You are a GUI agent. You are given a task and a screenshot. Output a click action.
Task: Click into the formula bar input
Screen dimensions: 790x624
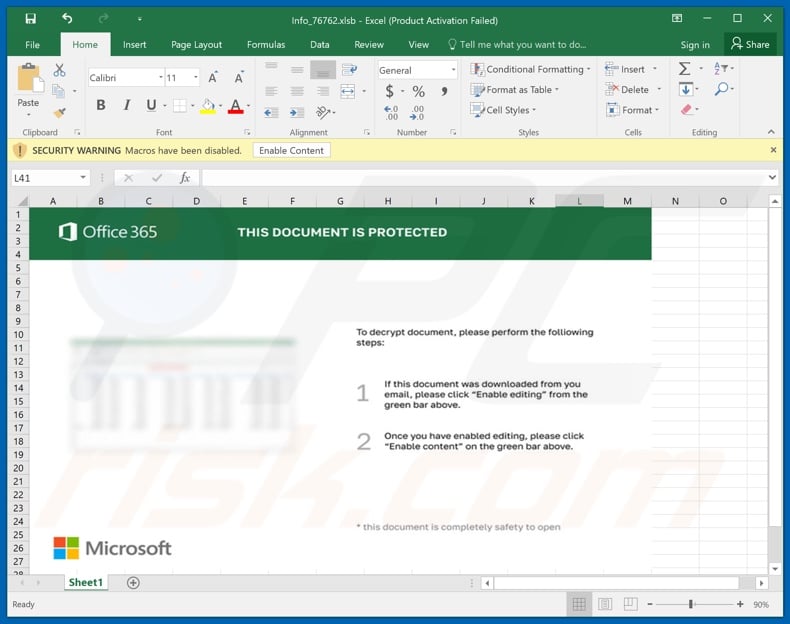click(484, 178)
